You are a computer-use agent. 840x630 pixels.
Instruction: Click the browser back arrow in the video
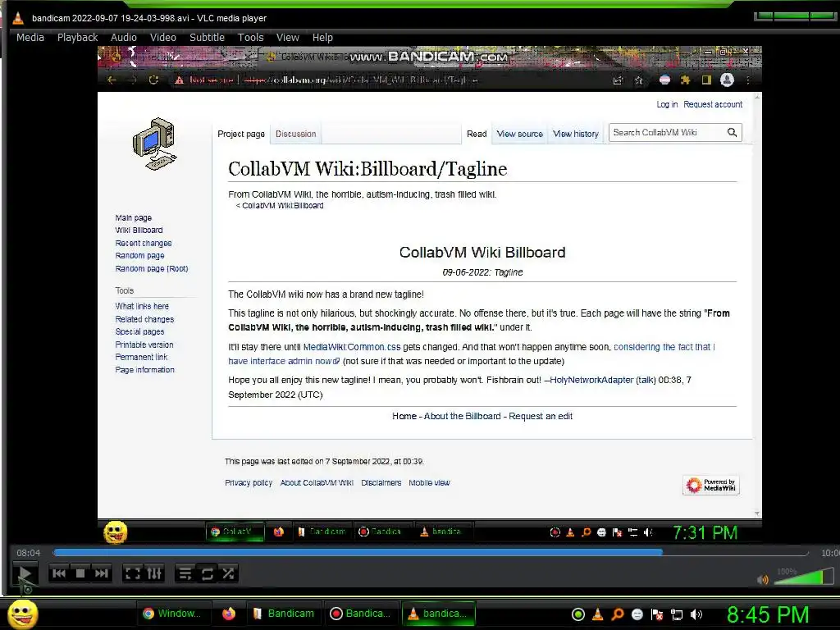pos(112,80)
